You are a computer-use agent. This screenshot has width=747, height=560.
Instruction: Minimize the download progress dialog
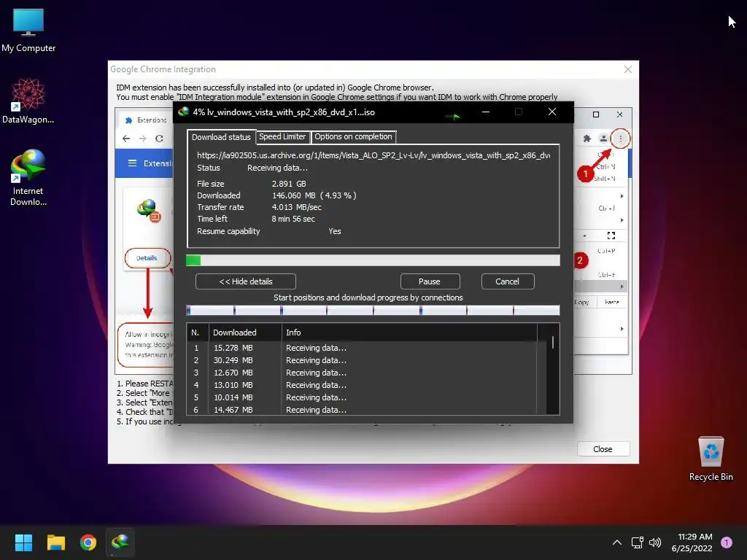click(486, 112)
